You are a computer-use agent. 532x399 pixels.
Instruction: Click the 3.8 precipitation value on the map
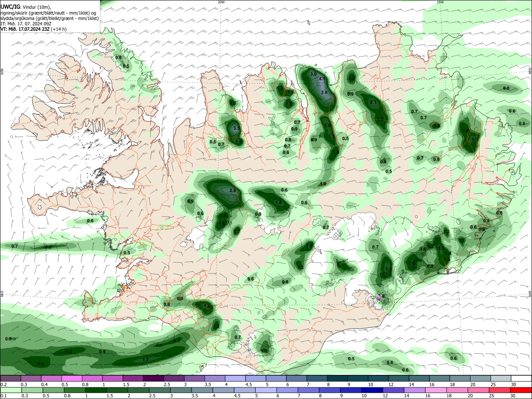click(325, 92)
